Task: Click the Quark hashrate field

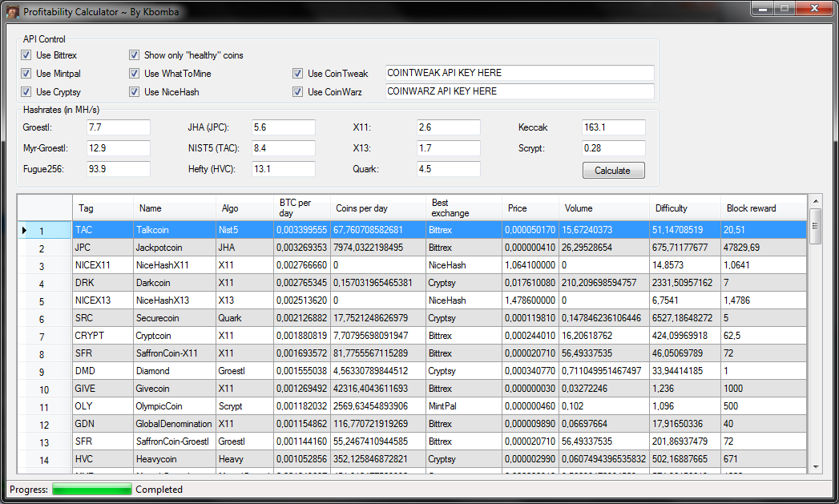Action: point(449,169)
